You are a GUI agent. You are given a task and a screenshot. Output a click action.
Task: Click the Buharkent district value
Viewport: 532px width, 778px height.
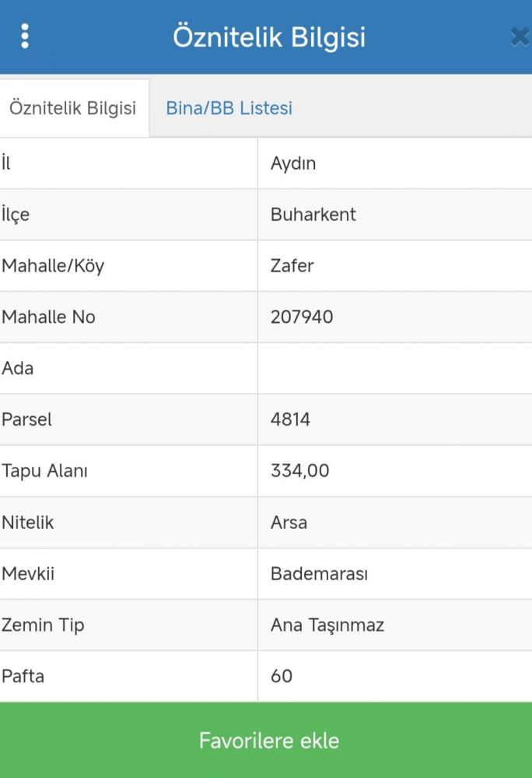click(313, 215)
